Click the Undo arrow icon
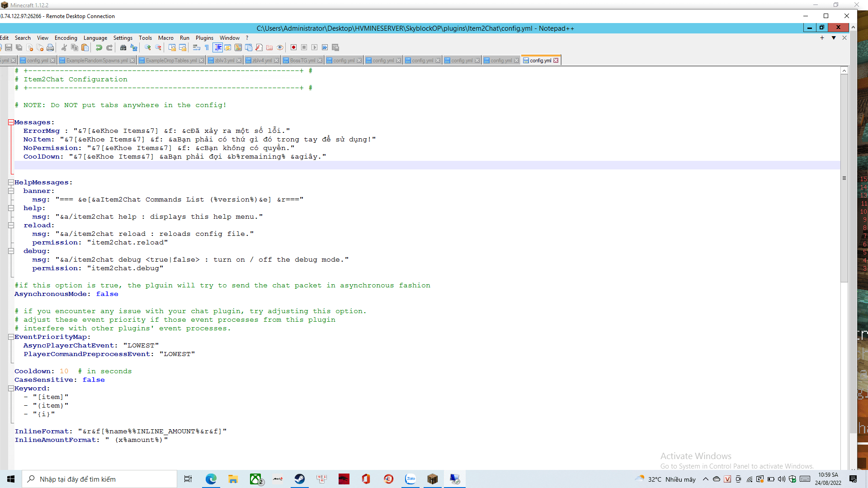868x488 pixels. pyautogui.click(x=99, y=47)
